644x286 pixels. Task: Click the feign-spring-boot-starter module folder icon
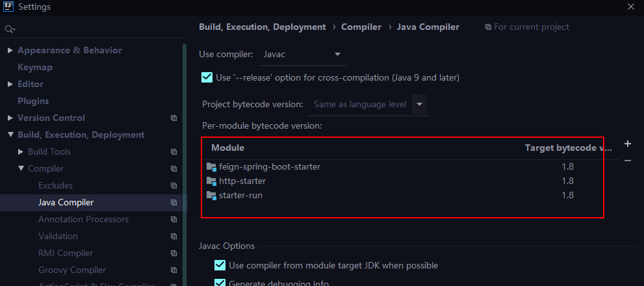(x=211, y=167)
